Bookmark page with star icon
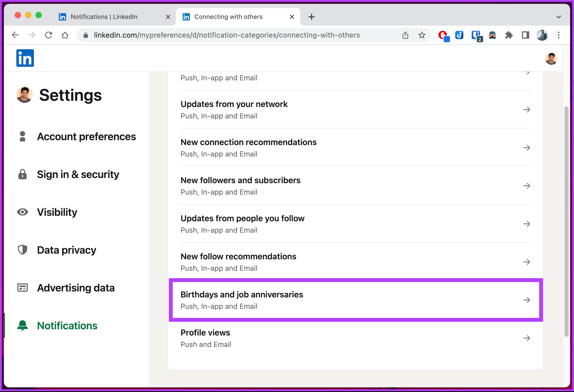The width and height of the screenshot is (574, 392). click(422, 35)
